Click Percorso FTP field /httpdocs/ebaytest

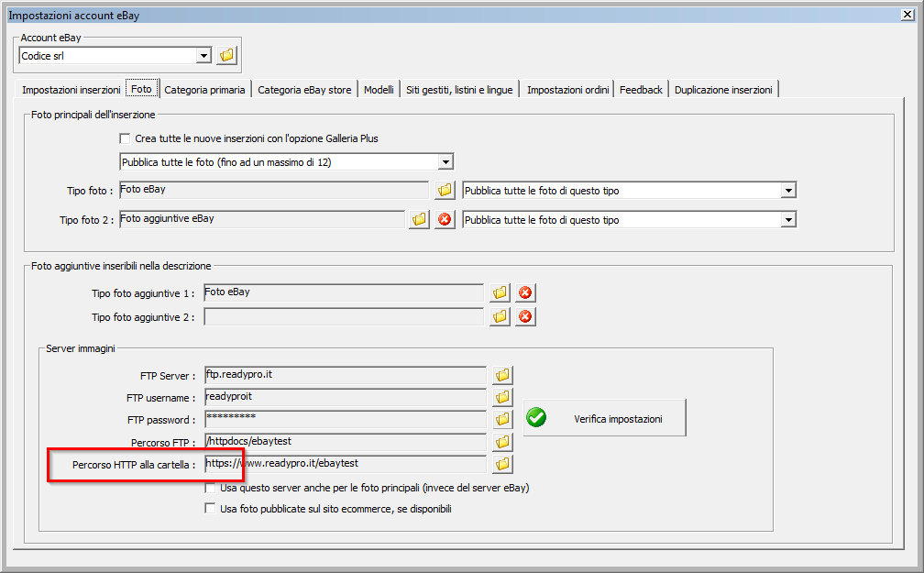tap(346, 442)
